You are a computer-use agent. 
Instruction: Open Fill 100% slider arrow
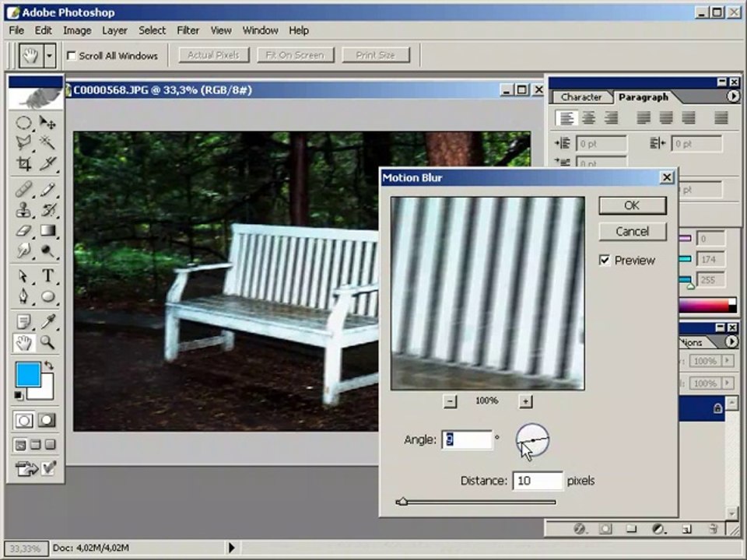[x=728, y=383]
